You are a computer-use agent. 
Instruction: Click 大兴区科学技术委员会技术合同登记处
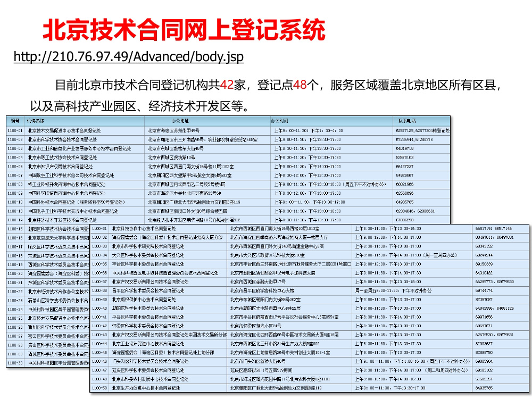point(148,255)
